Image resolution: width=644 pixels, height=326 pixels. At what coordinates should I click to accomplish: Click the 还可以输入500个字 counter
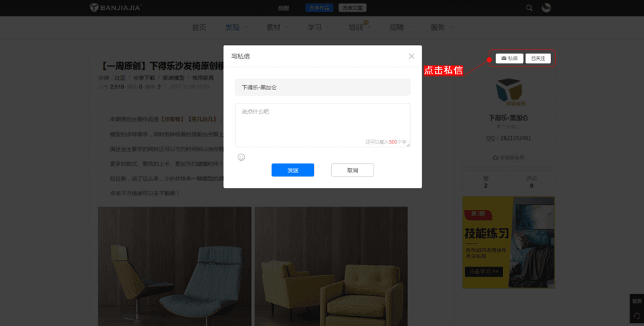click(x=386, y=142)
